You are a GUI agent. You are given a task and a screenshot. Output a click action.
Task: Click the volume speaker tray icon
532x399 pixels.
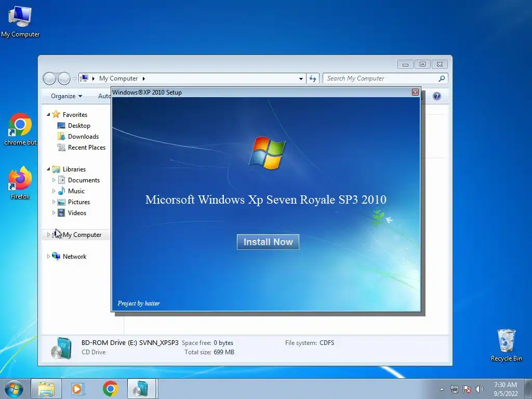tap(479, 389)
